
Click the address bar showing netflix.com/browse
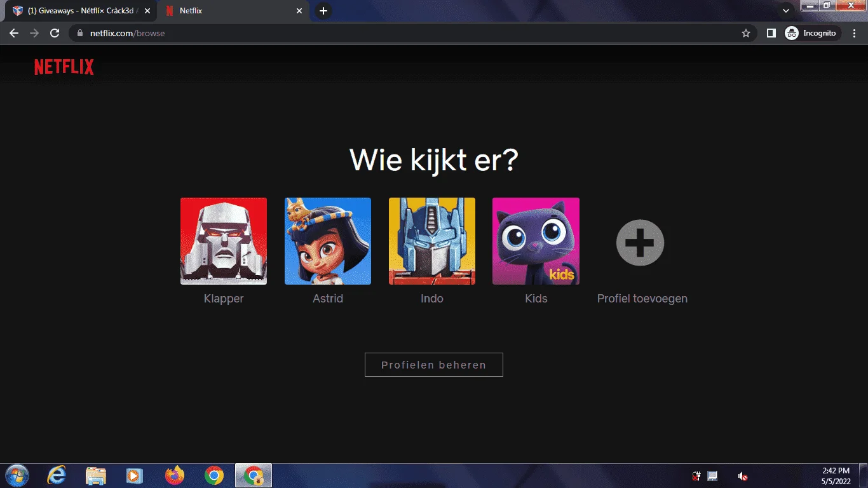(413, 33)
